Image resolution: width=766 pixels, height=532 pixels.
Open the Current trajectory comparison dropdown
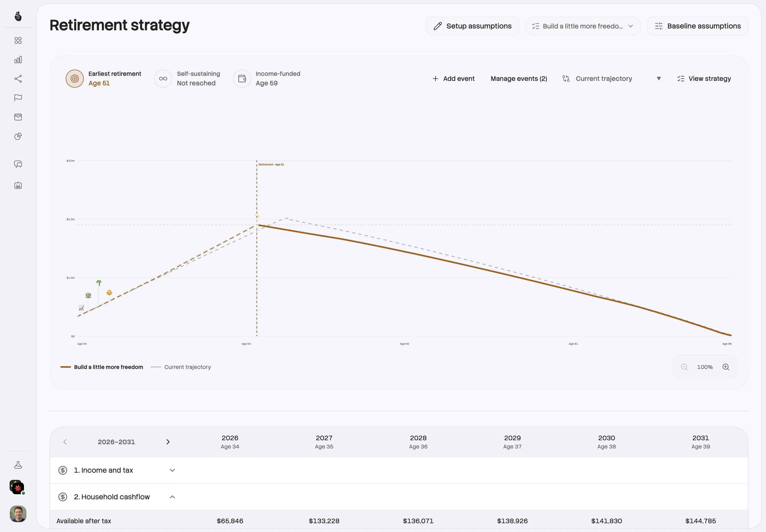[x=612, y=79]
